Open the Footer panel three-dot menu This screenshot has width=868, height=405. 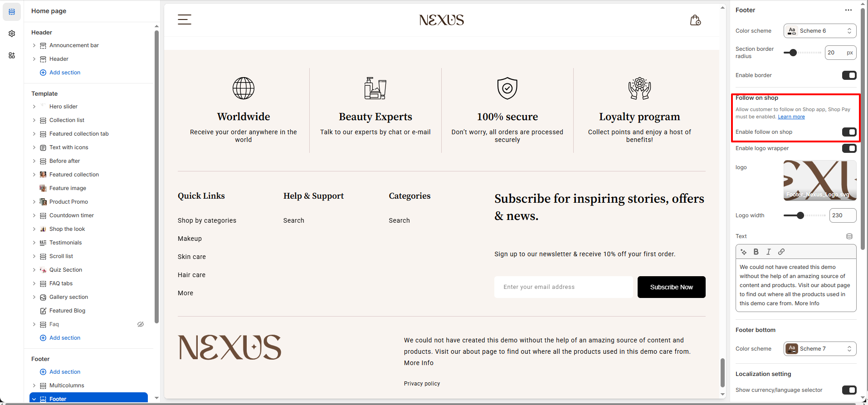coord(848,10)
